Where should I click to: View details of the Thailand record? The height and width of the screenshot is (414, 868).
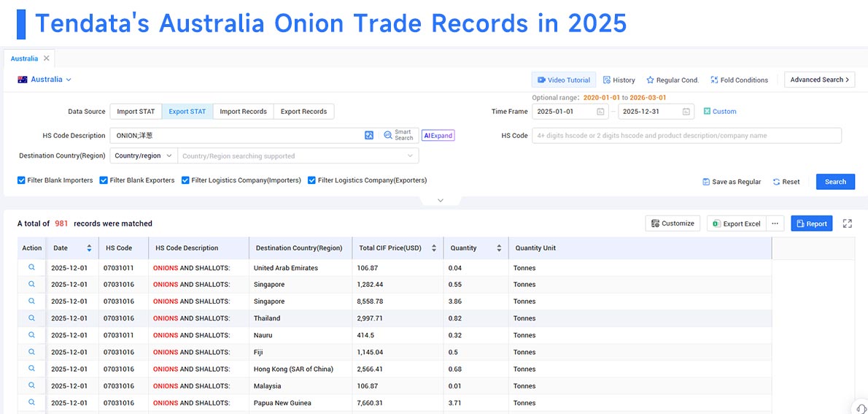click(31, 318)
